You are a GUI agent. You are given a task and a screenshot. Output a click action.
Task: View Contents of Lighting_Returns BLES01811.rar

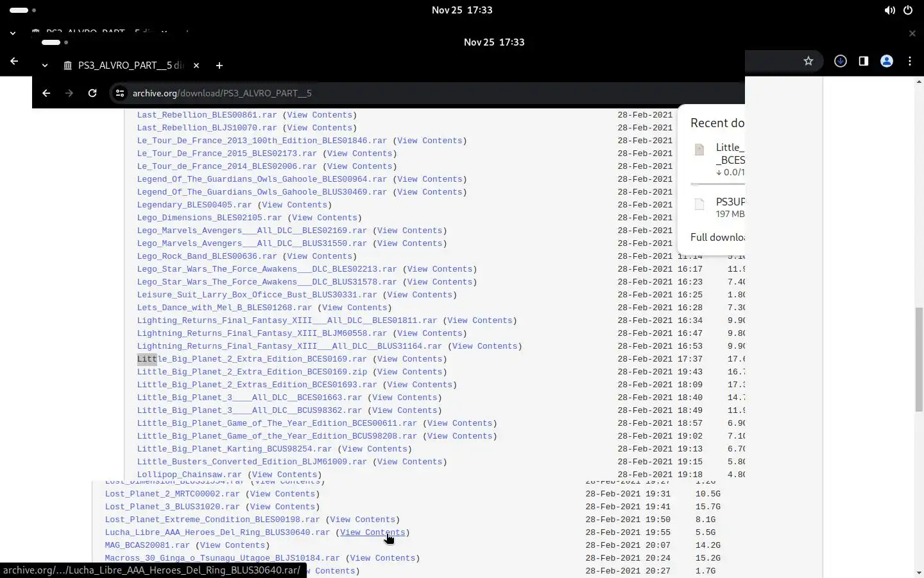479,320
